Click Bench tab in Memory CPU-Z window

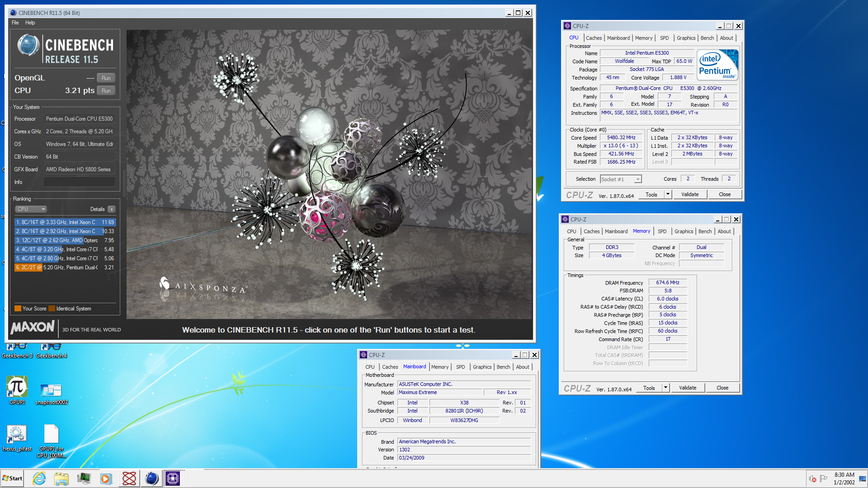(705, 231)
